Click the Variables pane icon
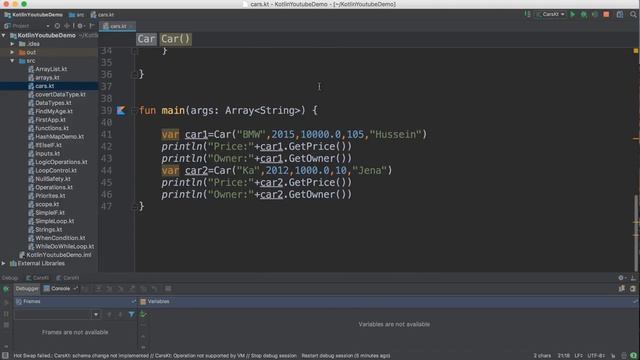The height and width of the screenshot is (360, 640). point(143,302)
